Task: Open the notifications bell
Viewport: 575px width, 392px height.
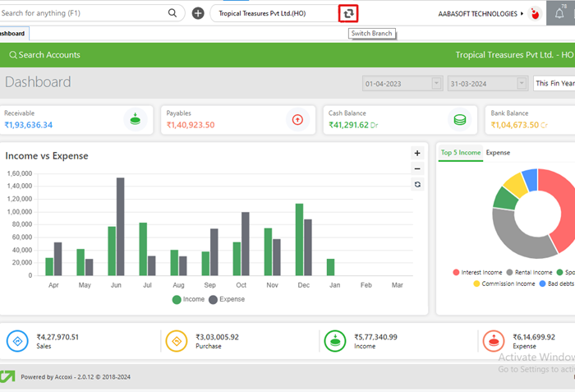Action: (x=559, y=13)
